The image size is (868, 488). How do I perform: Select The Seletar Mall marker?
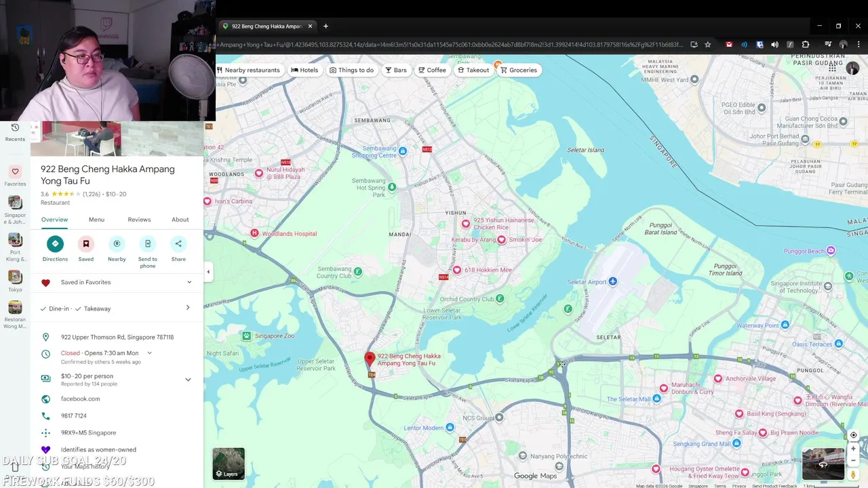(x=656, y=399)
